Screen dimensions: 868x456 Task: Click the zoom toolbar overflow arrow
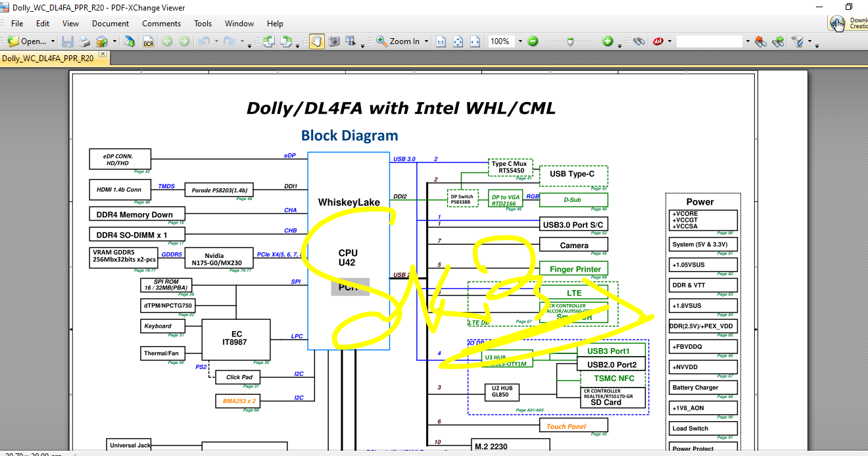[621, 45]
